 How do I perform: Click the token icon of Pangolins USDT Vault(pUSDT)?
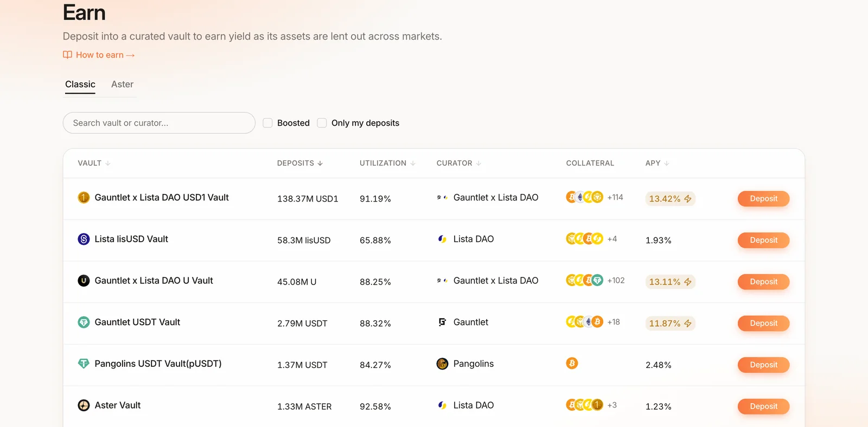[x=84, y=364]
